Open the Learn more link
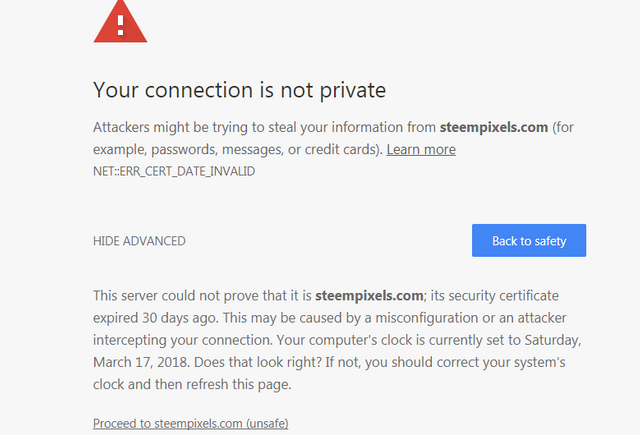This screenshot has width=640, height=435. (421, 149)
